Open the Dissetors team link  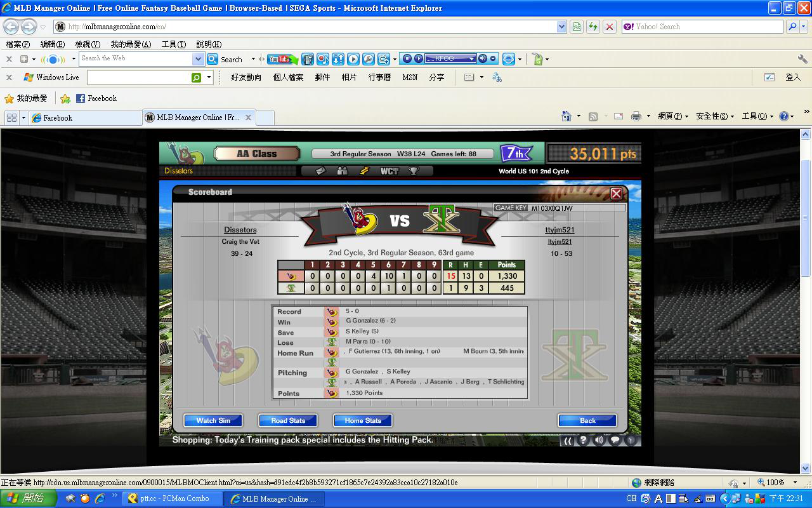[240, 230]
